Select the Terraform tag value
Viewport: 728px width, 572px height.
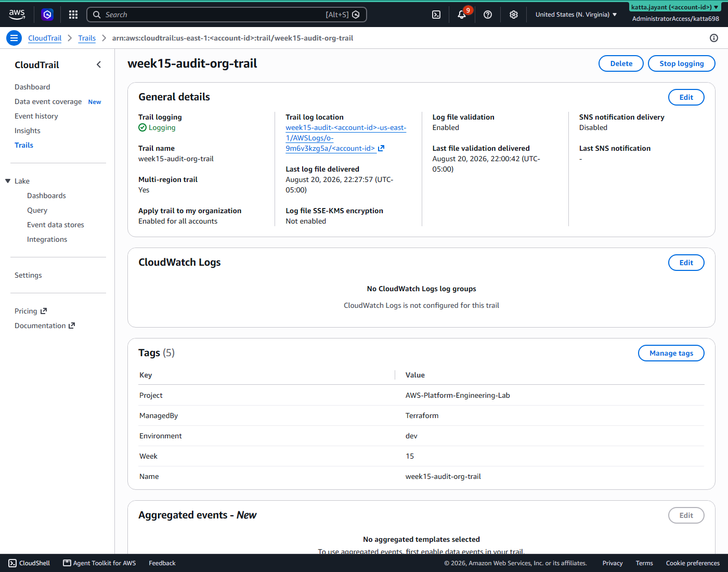pos(422,415)
